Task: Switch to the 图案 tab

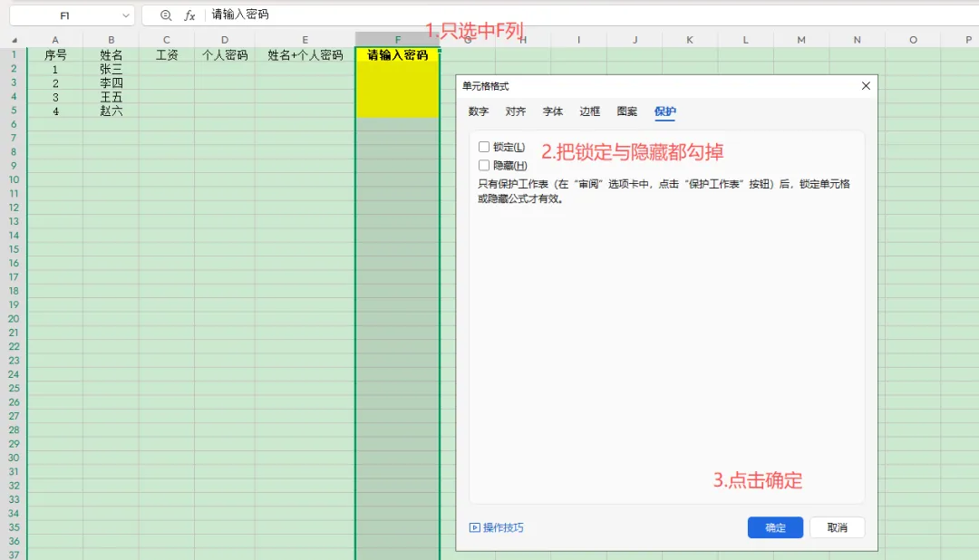Action: click(x=627, y=111)
